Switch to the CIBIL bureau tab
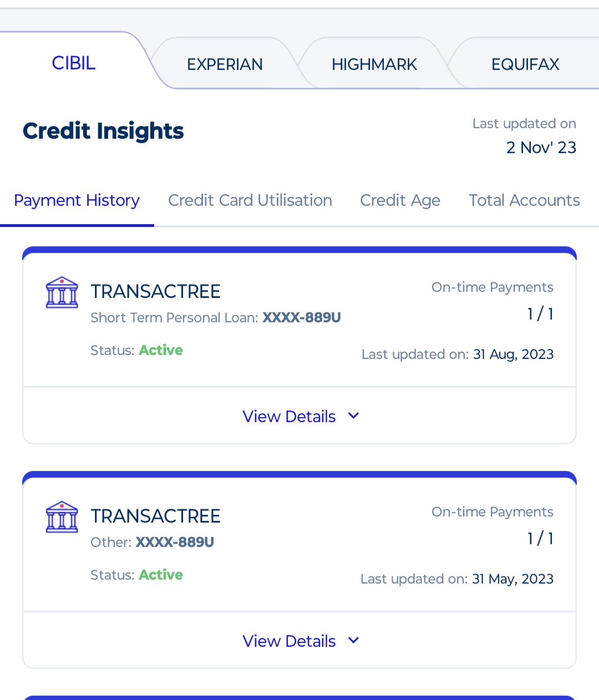599x700 pixels. (74, 63)
